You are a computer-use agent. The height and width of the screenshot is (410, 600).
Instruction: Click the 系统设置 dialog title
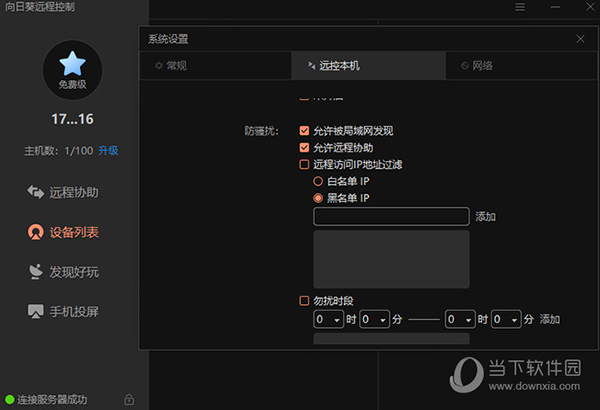(168, 39)
